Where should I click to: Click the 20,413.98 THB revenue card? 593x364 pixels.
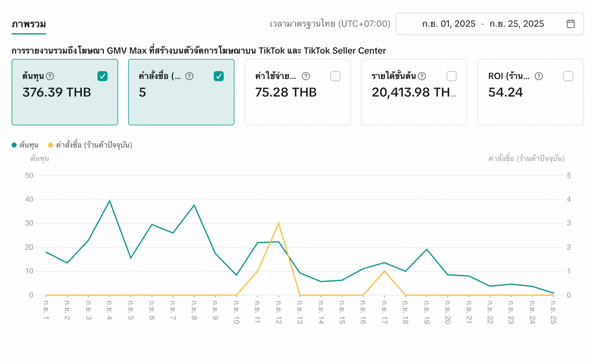pyautogui.click(x=414, y=92)
